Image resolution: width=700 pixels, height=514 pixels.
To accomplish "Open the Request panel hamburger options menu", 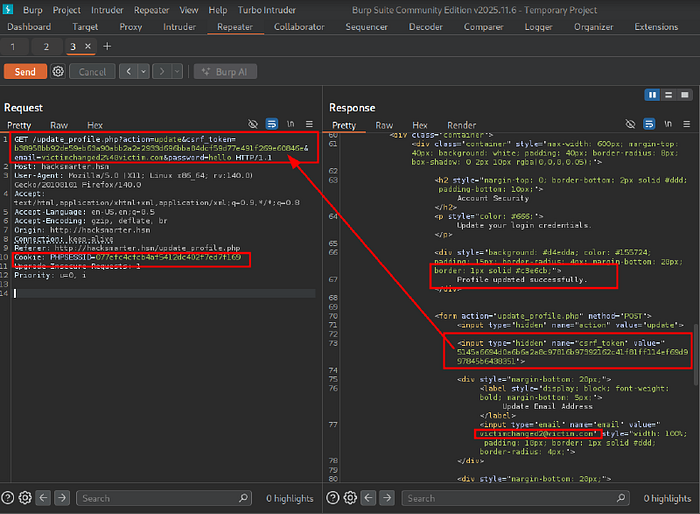I will click(308, 125).
